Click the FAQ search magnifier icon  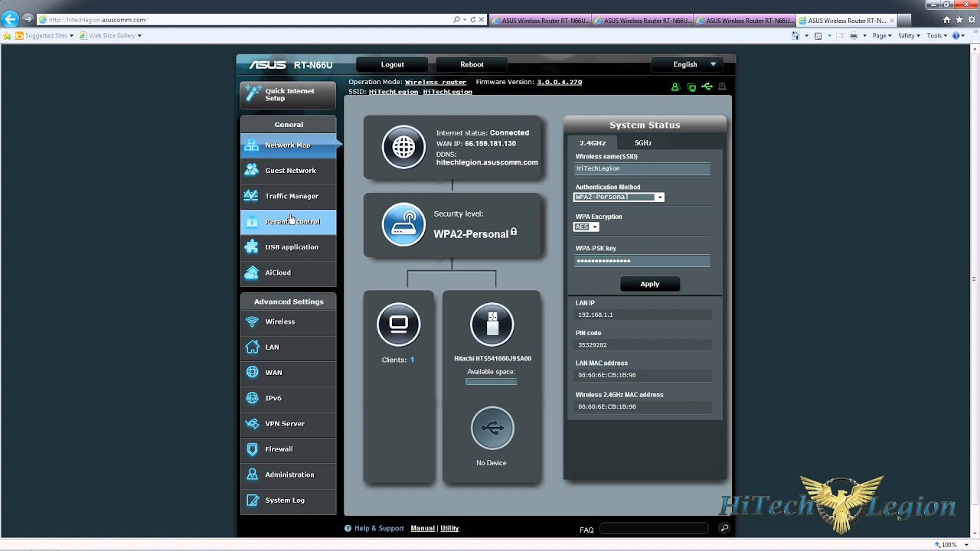tap(724, 528)
